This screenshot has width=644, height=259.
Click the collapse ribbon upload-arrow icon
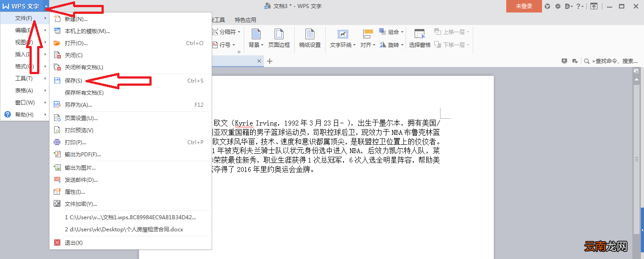(593, 6)
